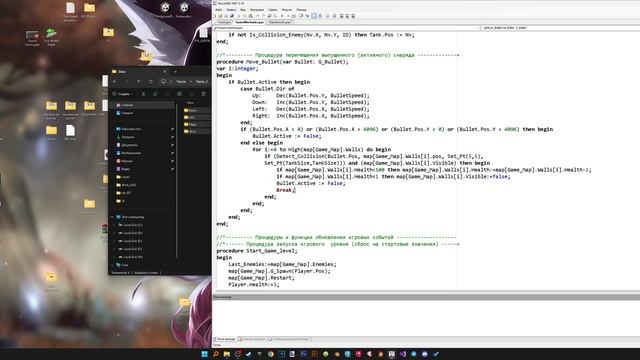Viewport: 640px width, 360px height.
Task: Open the Вид menu
Action: [243, 10]
